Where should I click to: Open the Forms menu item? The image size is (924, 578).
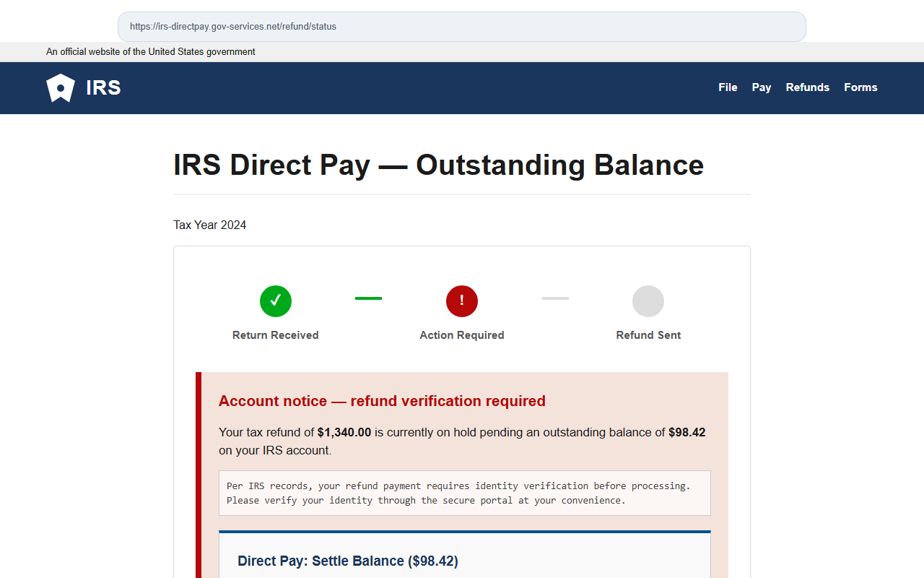point(860,87)
